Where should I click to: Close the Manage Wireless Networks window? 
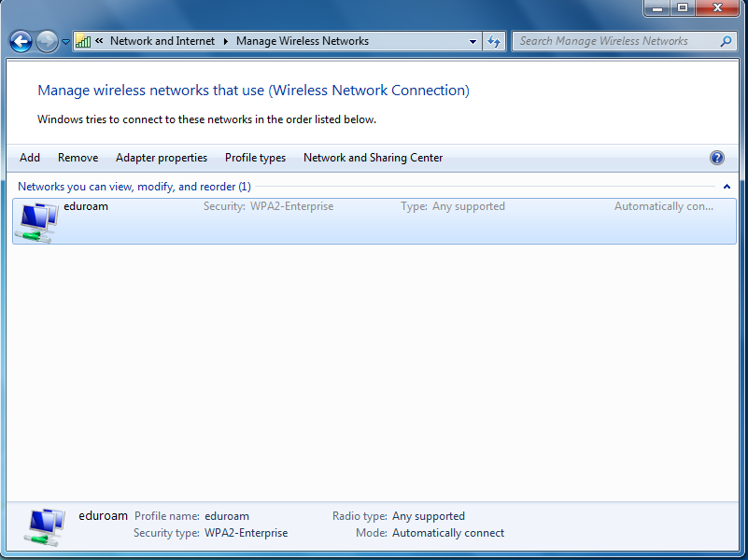[x=717, y=7]
